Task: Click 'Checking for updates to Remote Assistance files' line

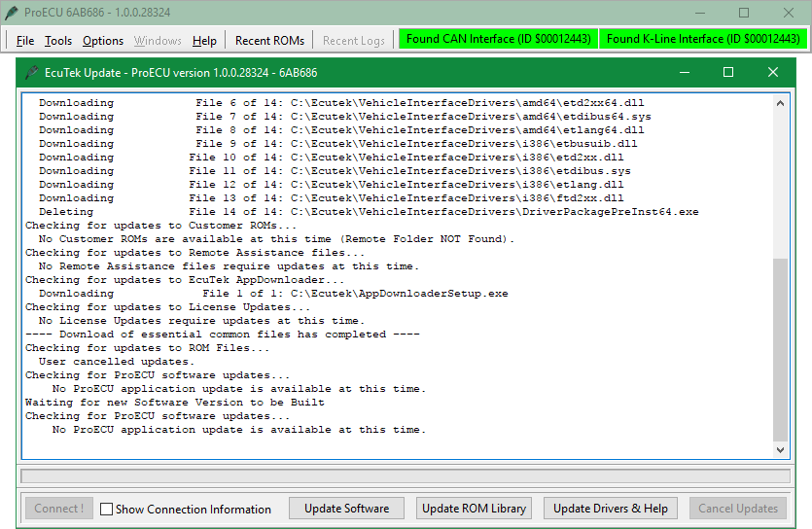Action: 195,253
